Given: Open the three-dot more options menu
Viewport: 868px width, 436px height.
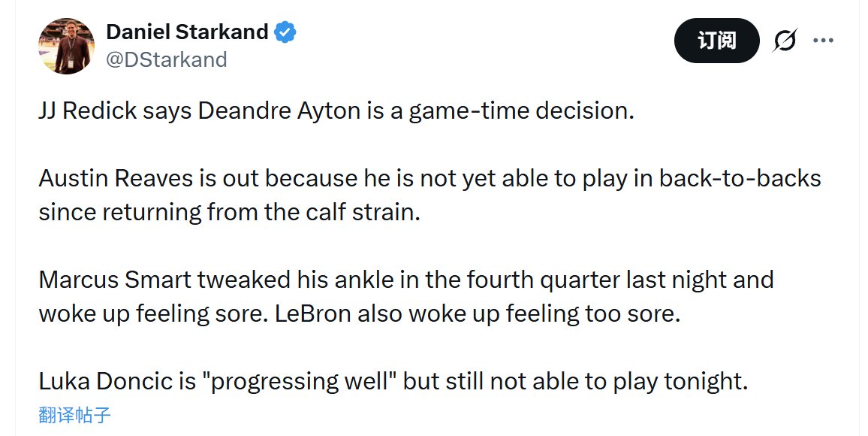Looking at the screenshot, I should click(824, 41).
